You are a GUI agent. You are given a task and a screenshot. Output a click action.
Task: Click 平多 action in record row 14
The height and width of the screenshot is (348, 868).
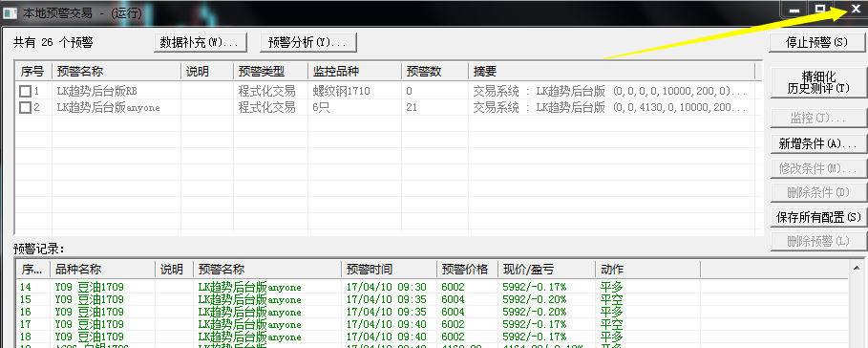[611, 287]
